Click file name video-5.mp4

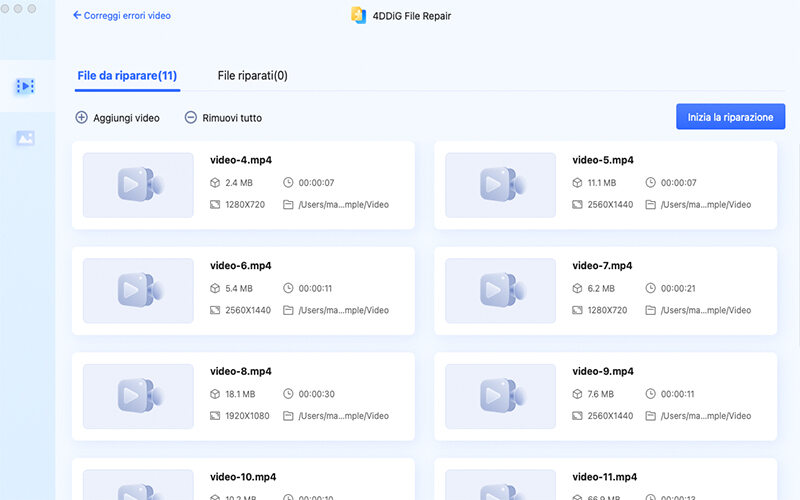[x=603, y=160]
